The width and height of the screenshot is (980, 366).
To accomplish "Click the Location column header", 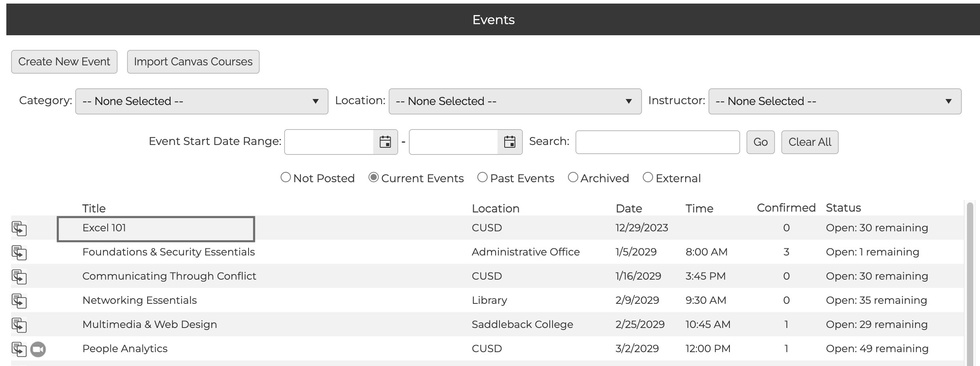I will [496, 208].
